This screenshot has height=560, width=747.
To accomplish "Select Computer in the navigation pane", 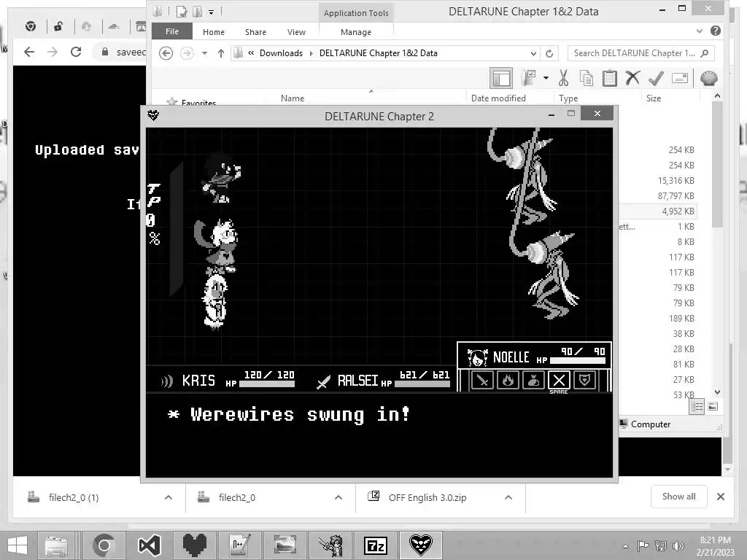I will [650, 424].
